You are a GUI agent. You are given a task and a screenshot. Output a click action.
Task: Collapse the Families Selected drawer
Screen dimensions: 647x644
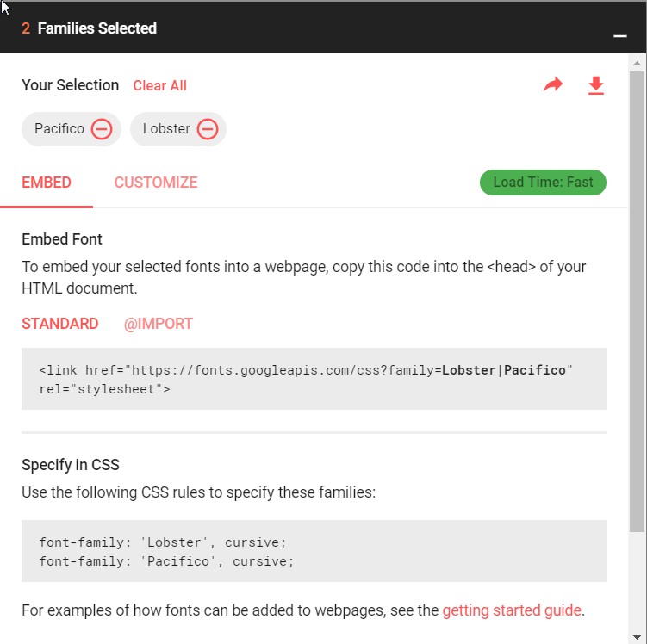tap(619, 36)
